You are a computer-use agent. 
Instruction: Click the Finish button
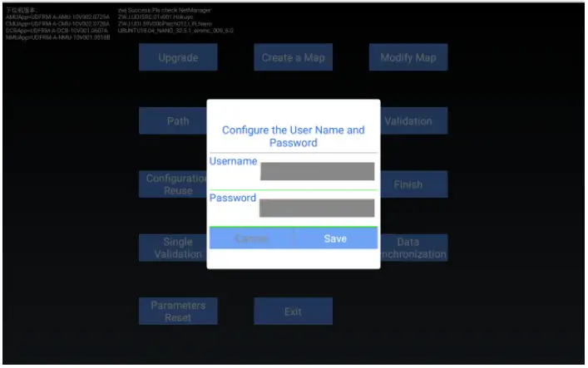[414, 184]
